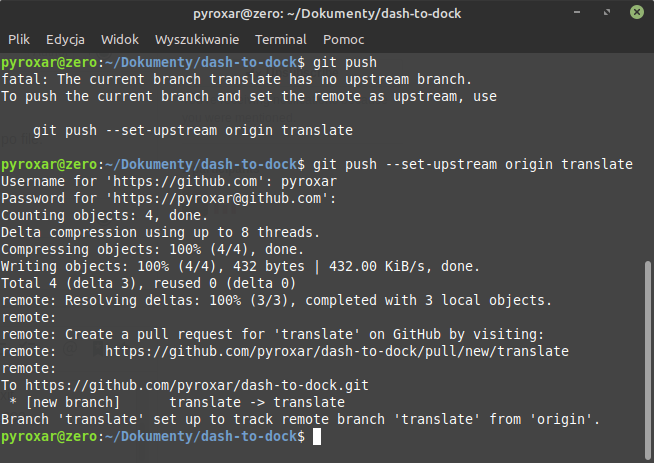Maximize the terminal window
Viewport: 654px width, 463px height.
point(607,12)
